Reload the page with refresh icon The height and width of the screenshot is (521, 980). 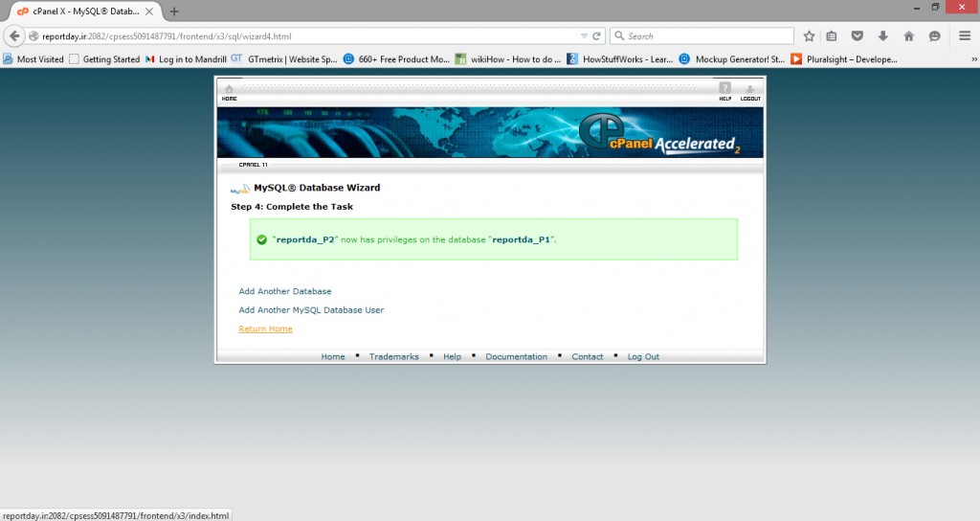597,35
